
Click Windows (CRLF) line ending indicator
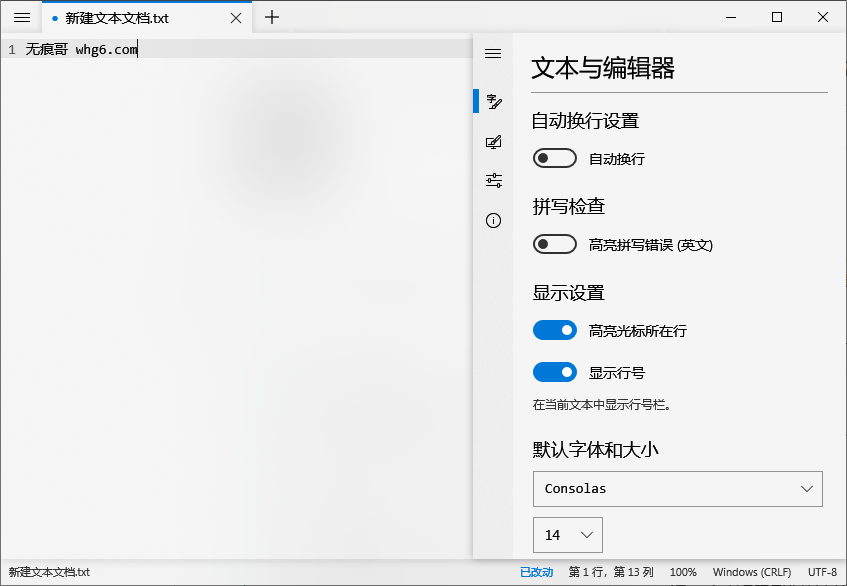tap(752, 571)
